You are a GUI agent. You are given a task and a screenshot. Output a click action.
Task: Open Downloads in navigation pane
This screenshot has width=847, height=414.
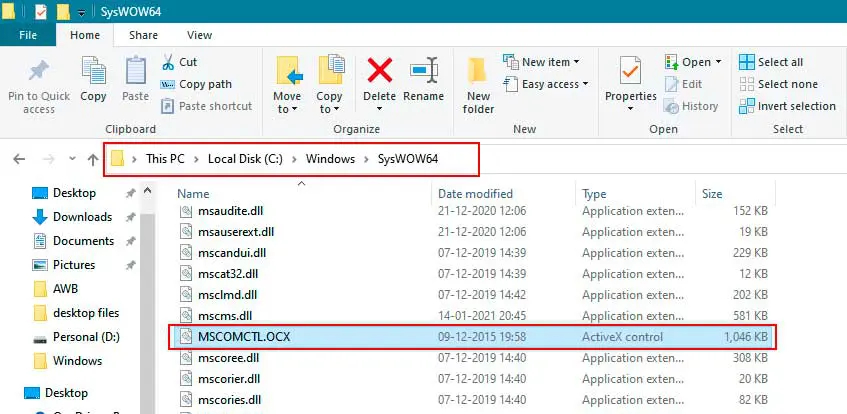tap(83, 217)
